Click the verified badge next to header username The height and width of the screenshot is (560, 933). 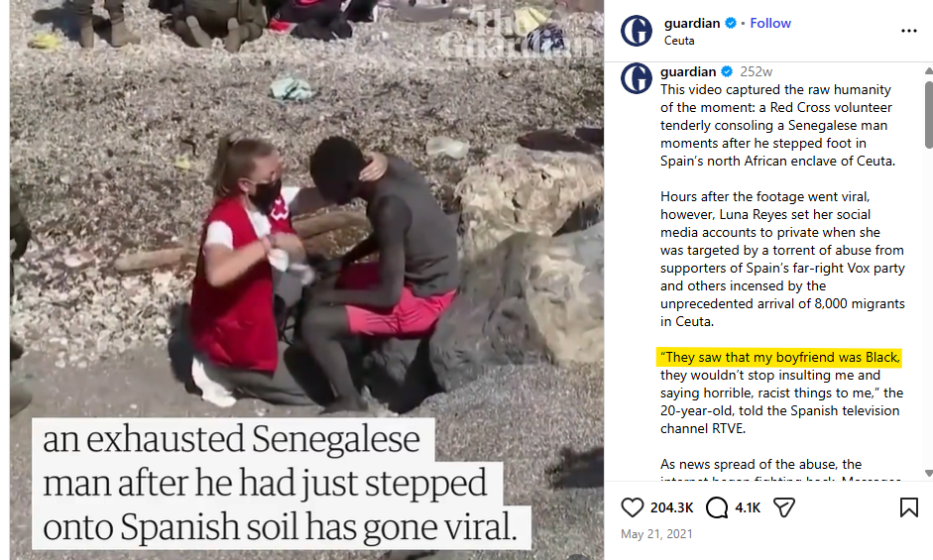[x=731, y=23]
